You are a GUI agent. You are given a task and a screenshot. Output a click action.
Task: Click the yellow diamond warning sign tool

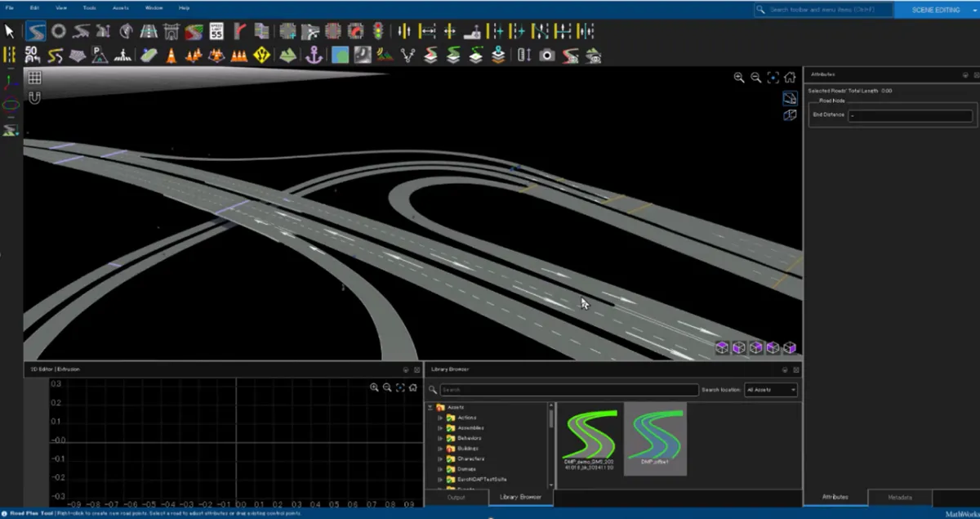tap(262, 55)
